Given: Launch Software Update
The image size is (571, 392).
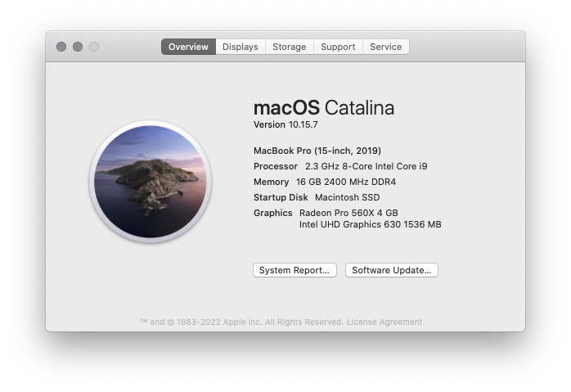Looking at the screenshot, I should pyautogui.click(x=392, y=270).
